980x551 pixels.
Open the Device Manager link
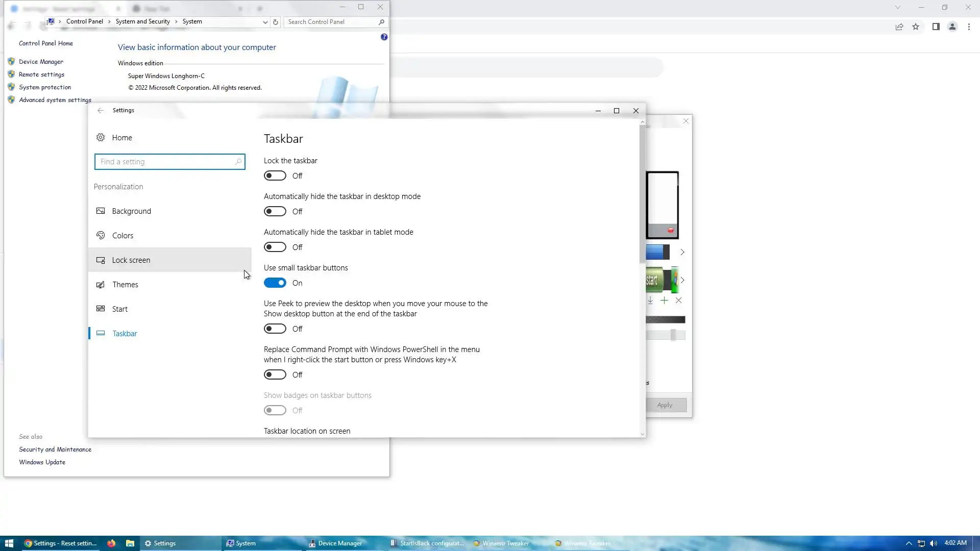[41, 62]
